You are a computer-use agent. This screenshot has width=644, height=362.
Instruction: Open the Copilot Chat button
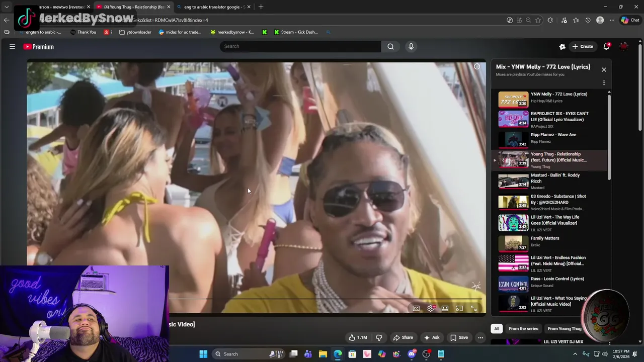click(x=629, y=20)
